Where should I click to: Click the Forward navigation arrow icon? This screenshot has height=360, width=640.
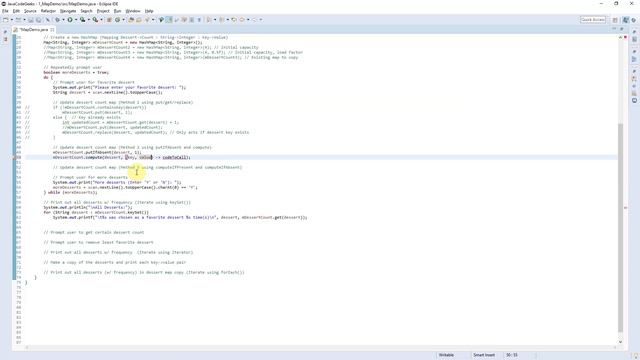254,20
